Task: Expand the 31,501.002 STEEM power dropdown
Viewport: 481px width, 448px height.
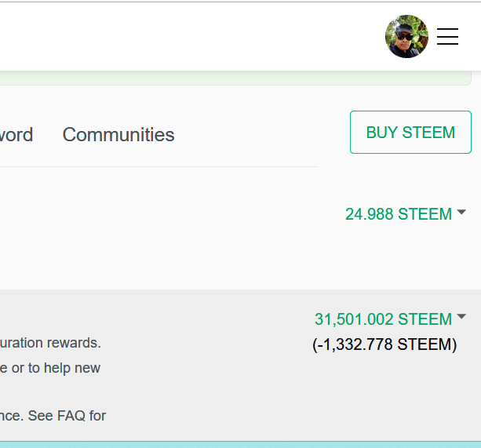Action: point(383,319)
